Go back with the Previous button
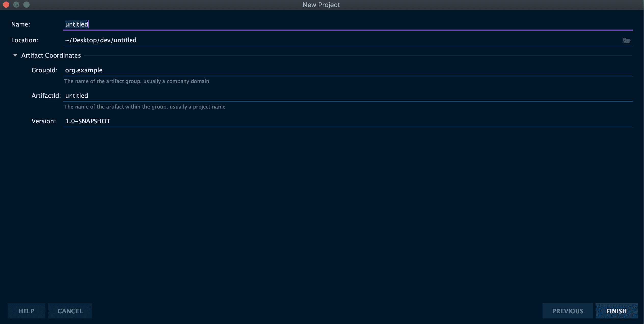This screenshot has width=644, height=324. (568, 311)
